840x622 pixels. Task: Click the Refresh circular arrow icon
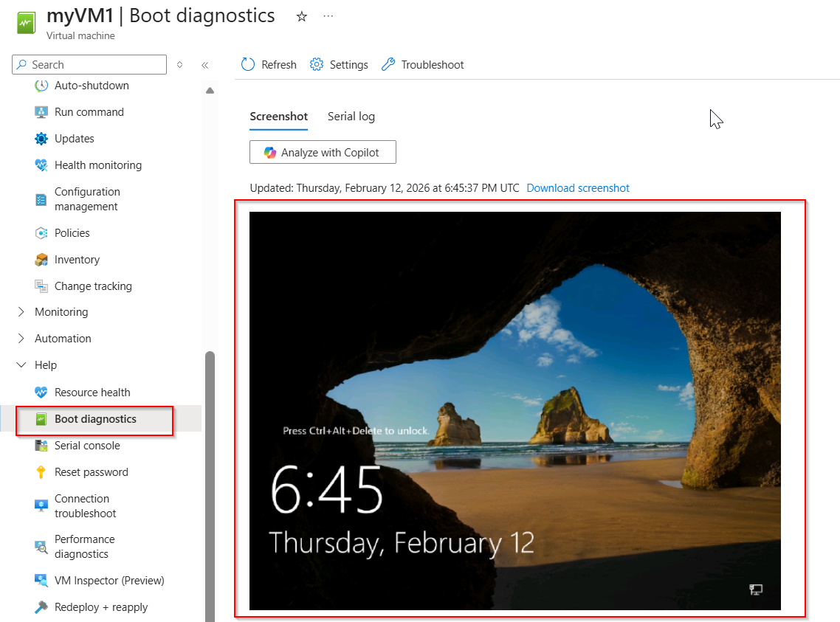pyautogui.click(x=248, y=65)
